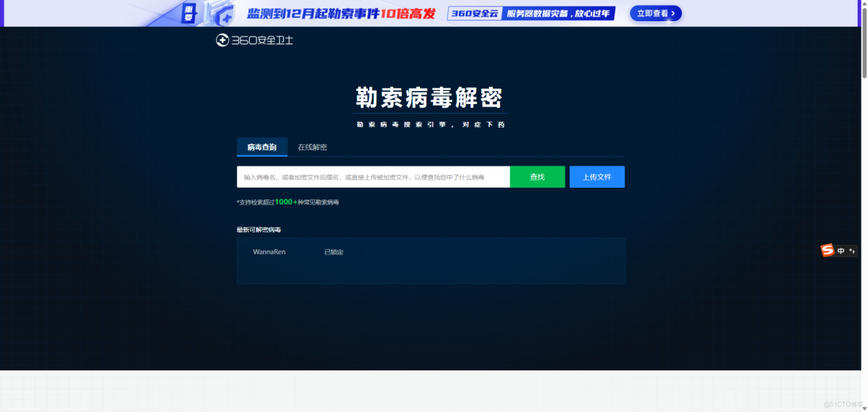Focus the virus name search input field
Screen dimensions: 868x412
pos(373,177)
